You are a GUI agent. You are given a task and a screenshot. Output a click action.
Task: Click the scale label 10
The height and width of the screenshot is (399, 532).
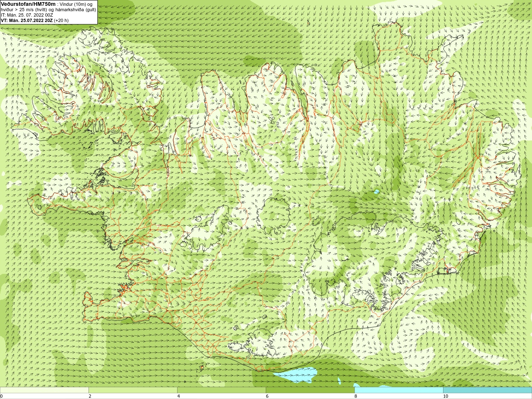pyautogui.click(x=446, y=396)
